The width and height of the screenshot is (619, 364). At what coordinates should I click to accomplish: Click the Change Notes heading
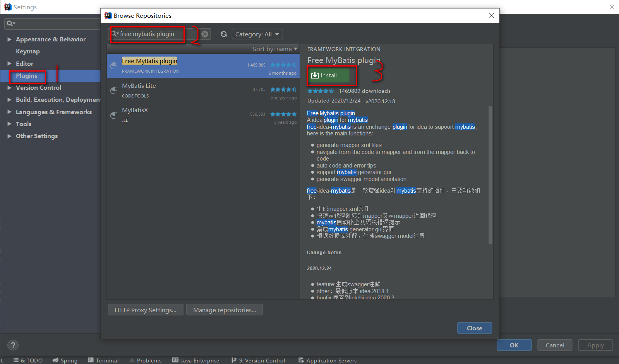tap(324, 253)
